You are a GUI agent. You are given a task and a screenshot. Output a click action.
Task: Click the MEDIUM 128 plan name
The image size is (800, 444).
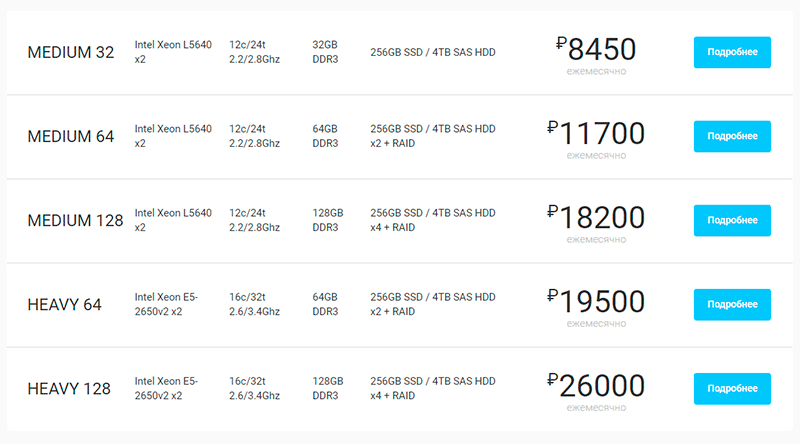pos(76,220)
